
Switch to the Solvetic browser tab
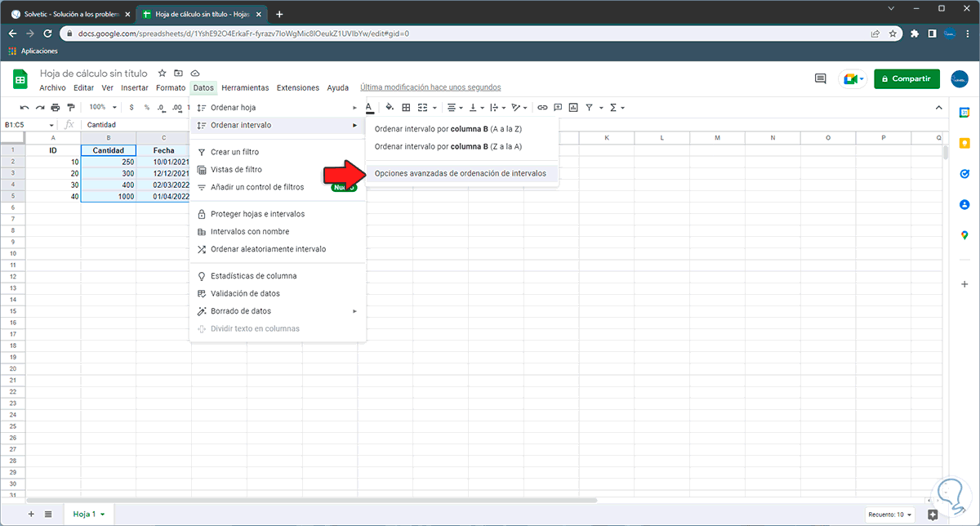pyautogui.click(x=69, y=14)
